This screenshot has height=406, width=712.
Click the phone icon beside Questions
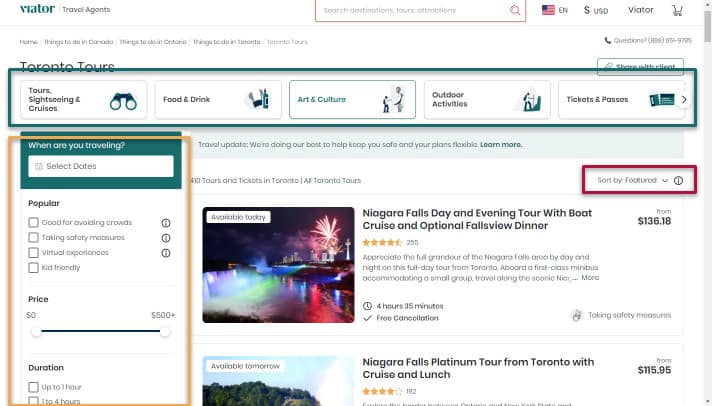click(x=608, y=40)
